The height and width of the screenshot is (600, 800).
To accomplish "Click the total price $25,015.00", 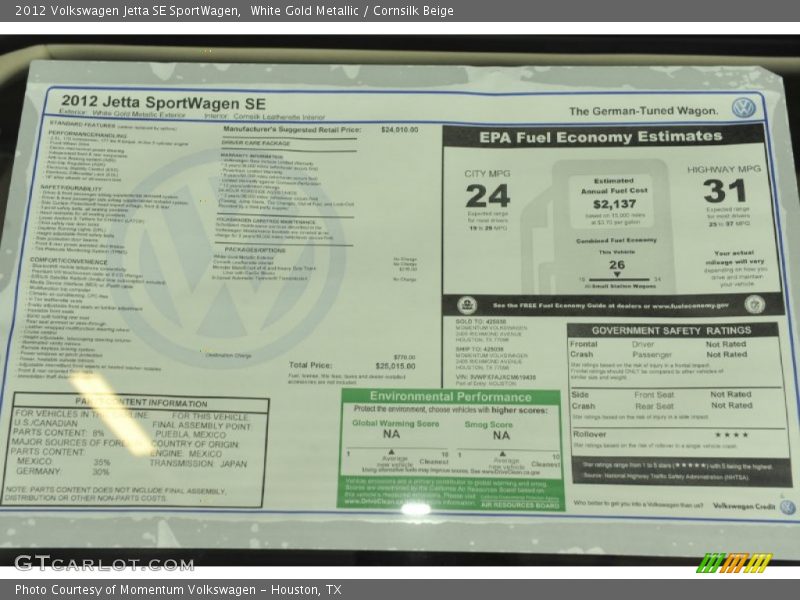I will (x=395, y=366).
